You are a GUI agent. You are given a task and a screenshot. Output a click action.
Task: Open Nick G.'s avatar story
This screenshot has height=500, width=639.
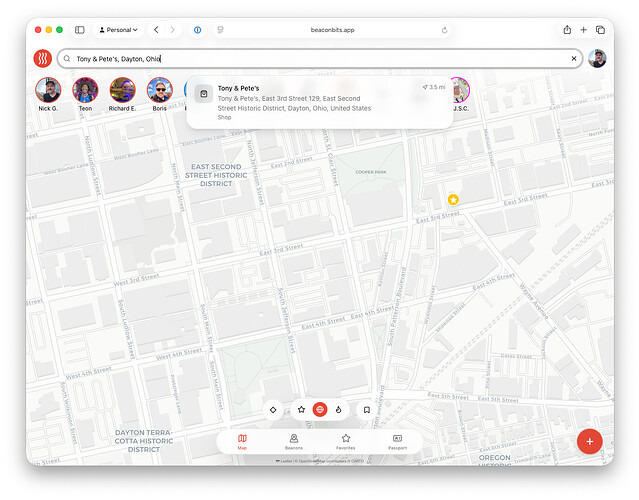point(48,91)
